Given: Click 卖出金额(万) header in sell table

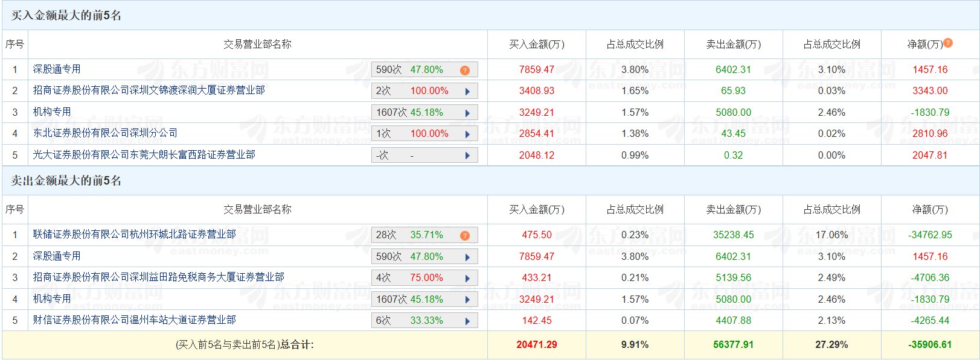Looking at the screenshot, I should pyautogui.click(x=734, y=210).
